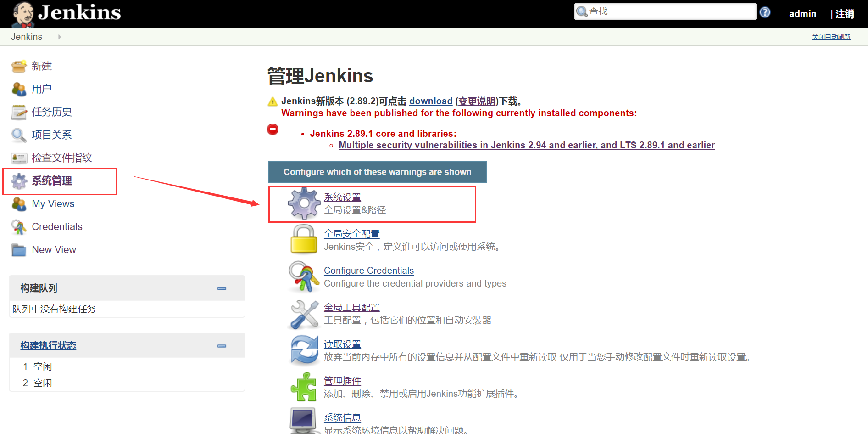Open the 管理插件 link
This screenshot has width=868, height=434.
[342, 381]
